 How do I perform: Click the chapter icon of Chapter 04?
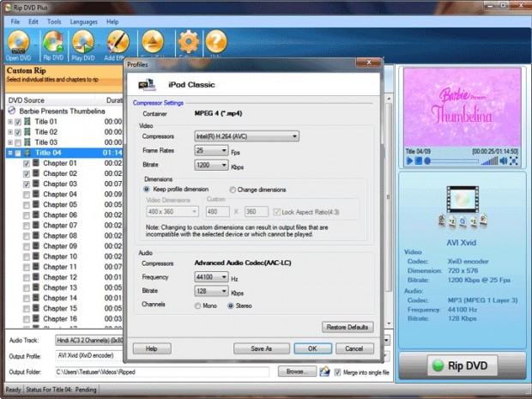[36, 194]
